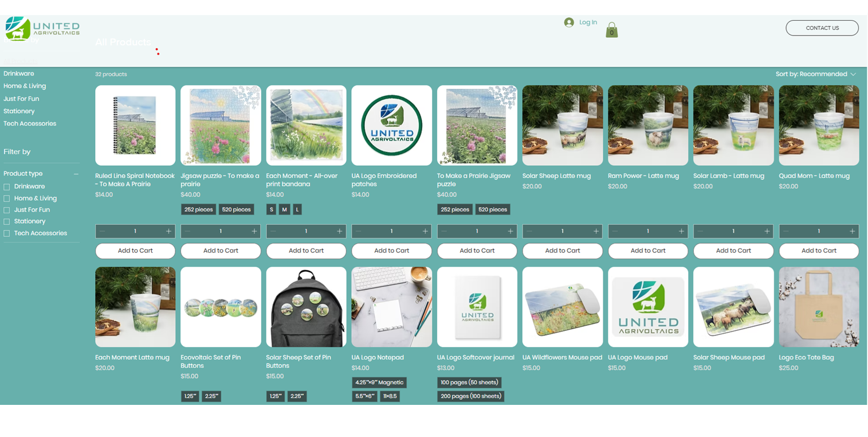Open the Solar Sheep Mouse pad title
Screen dimensions: 868x437
[x=729, y=357]
